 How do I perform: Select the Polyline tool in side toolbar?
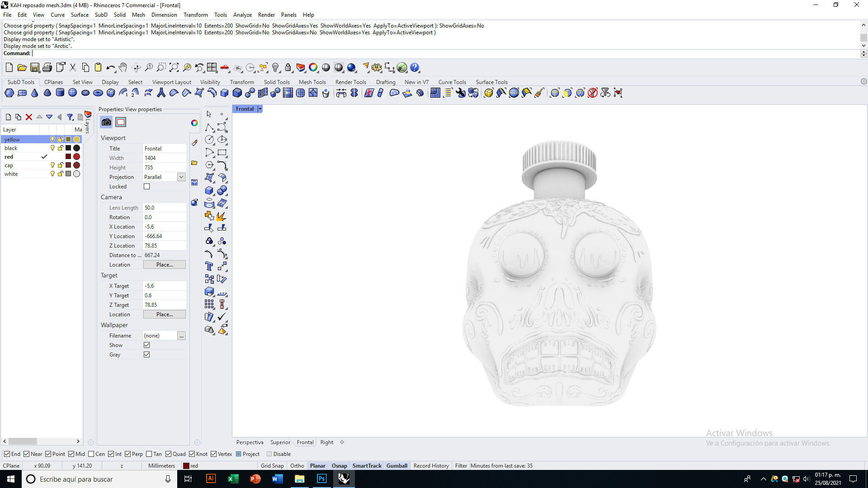coord(209,127)
